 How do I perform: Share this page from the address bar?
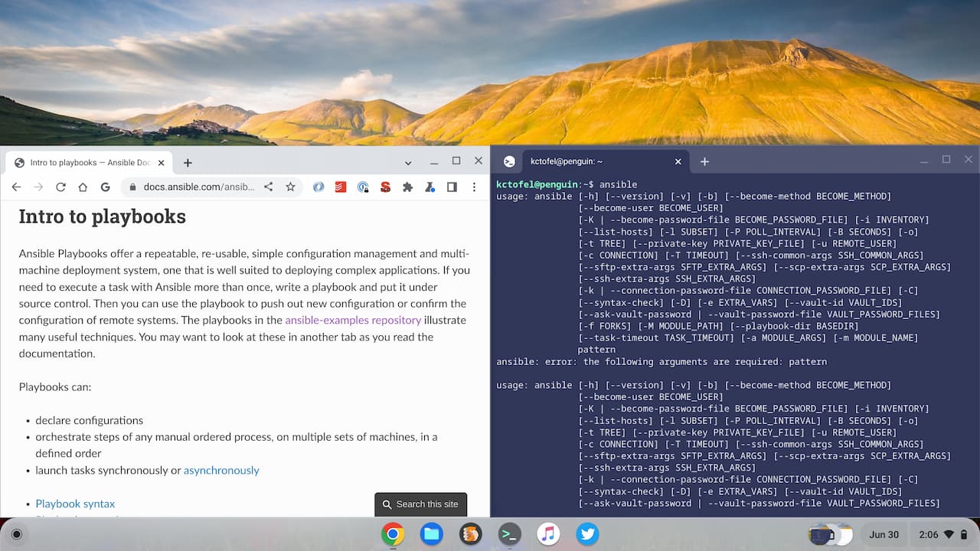tap(269, 187)
